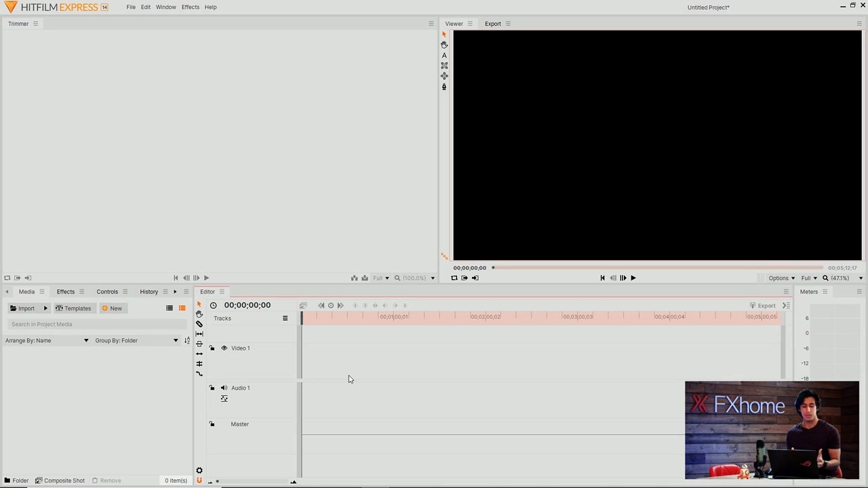The height and width of the screenshot is (488, 868).
Task: Toggle visibility of the Video 1 track
Action: click(x=224, y=348)
